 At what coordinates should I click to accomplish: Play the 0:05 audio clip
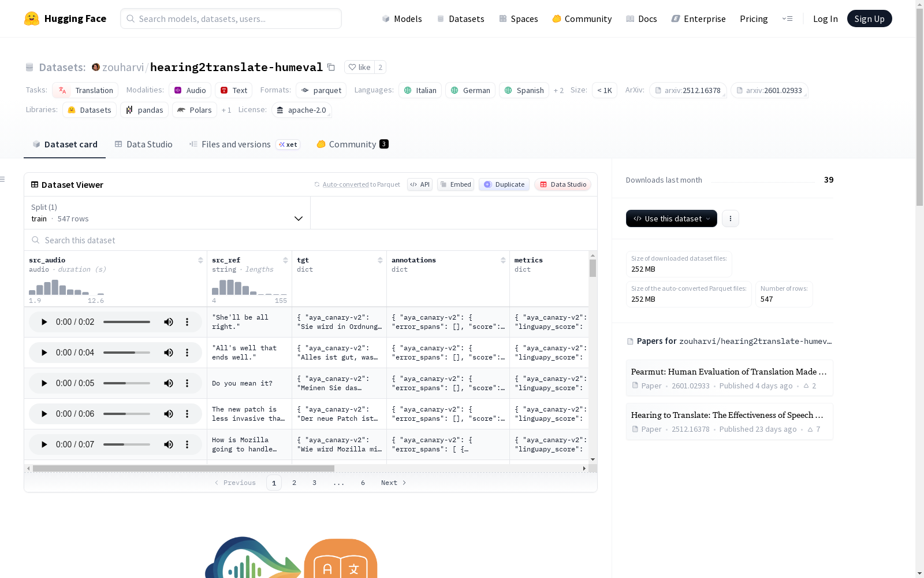(44, 383)
